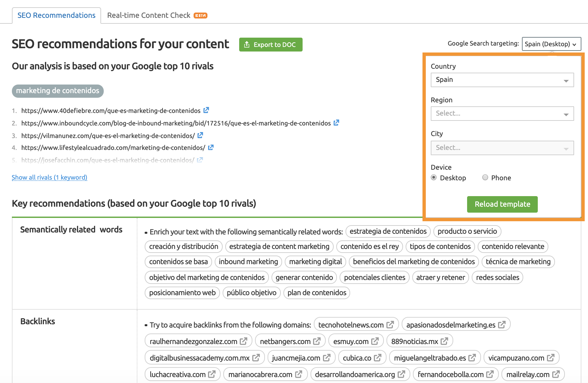Image resolution: width=588 pixels, height=383 pixels.
Task: Open external link icon beside inboundcycle.com URL
Action: pyautogui.click(x=336, y=123)
